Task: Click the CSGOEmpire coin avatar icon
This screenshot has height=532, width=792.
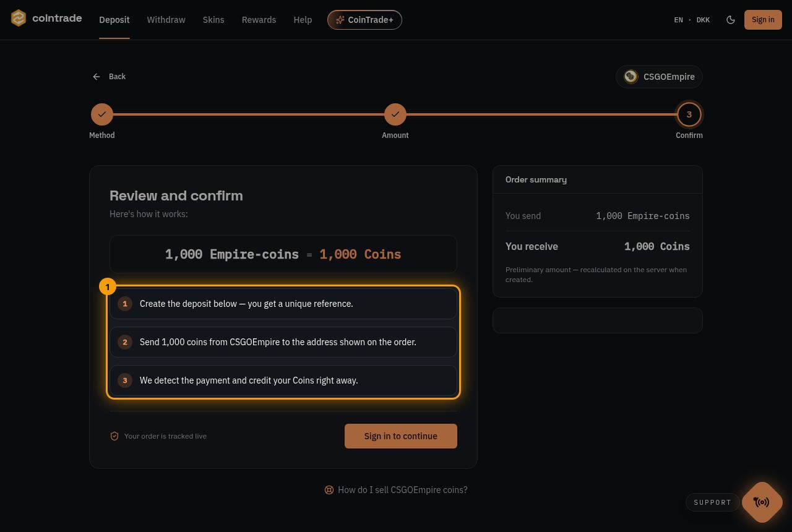Action: [631, 77]
